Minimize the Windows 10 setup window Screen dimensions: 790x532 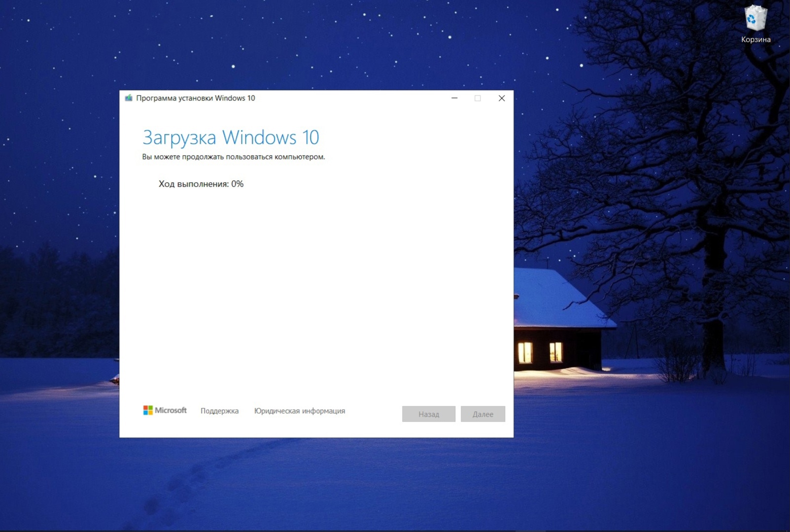454,98
